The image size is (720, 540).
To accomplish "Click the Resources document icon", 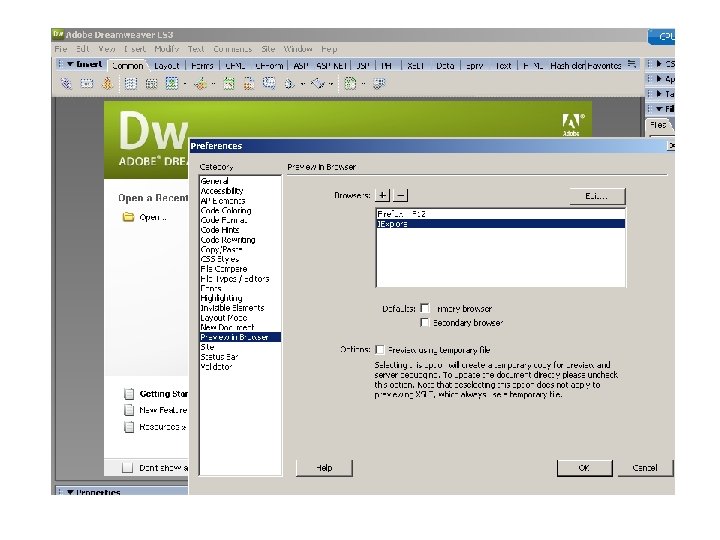I will [x=129, y=427].
